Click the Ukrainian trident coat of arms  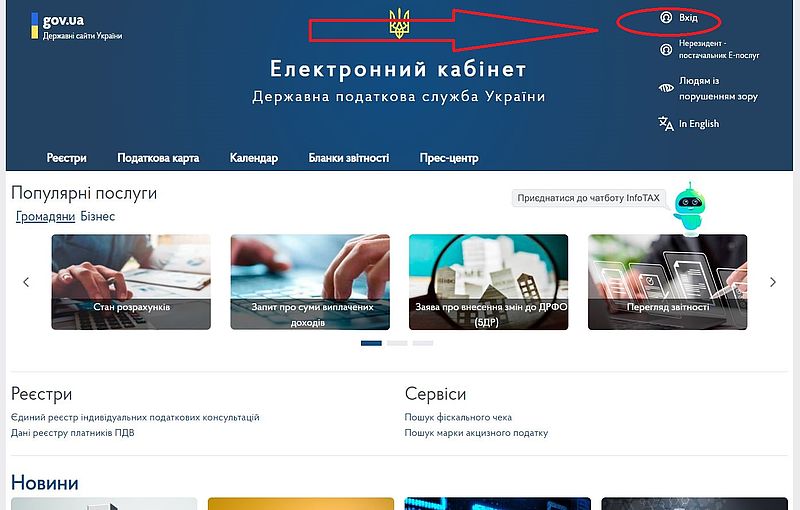pos(399,24)
